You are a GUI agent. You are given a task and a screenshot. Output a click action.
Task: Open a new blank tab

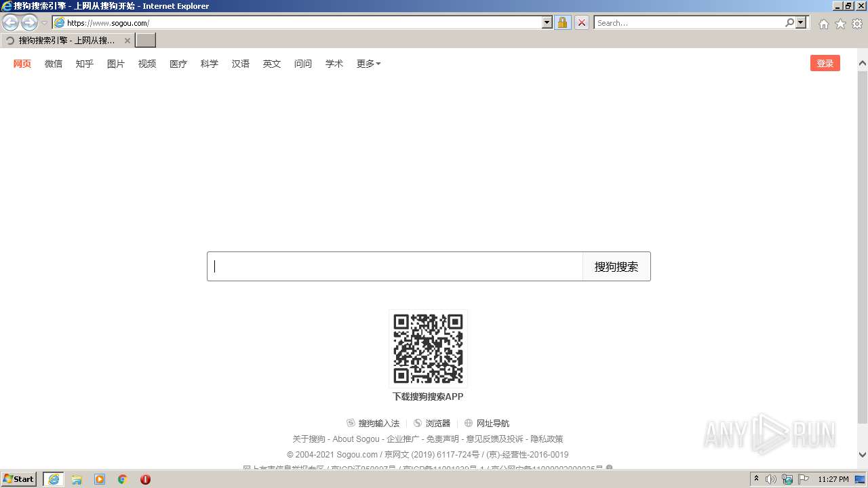(x=145, y=41)
